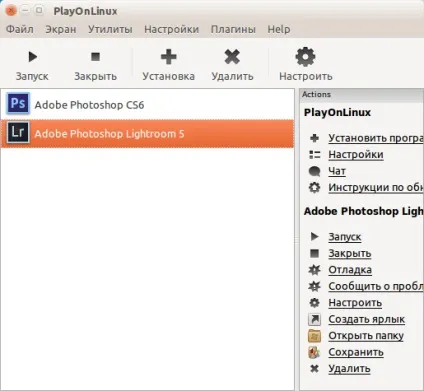Open the Файл menu
The image size is (424, 391).
pos(20,29)
